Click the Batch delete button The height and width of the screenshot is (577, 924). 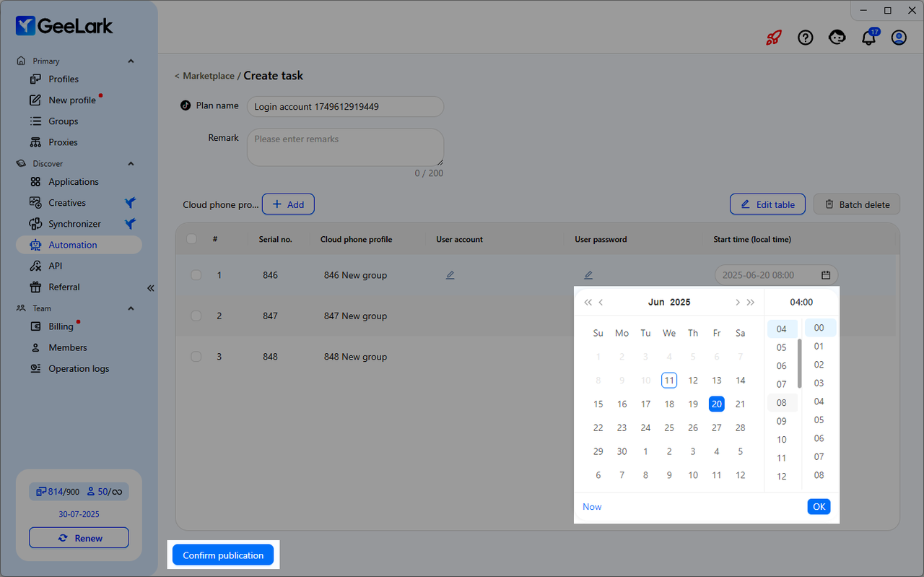pyautogui.click(x=857, y=204)
